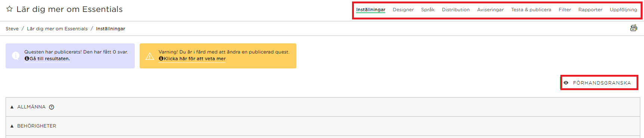Click the FÖRHANDSGRANSKA button
Screen dimensions: 644x138
[599, 83]
